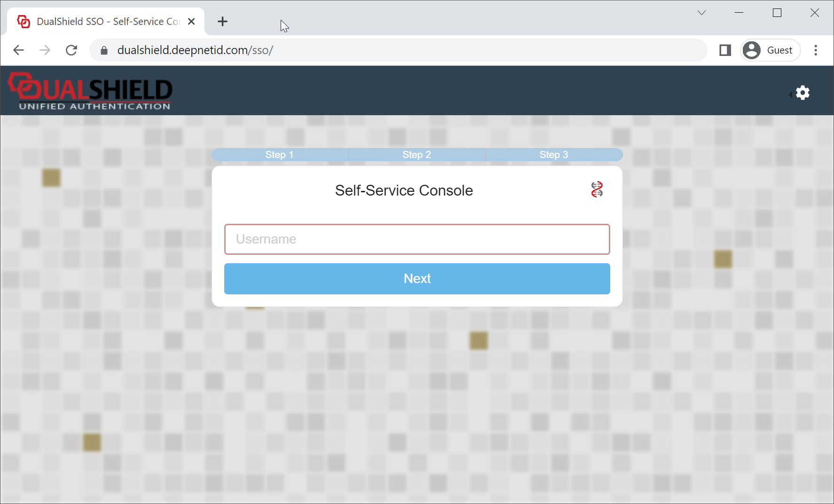Click the address bar URL dualshield.deepnetid.com/sso/
Viewport: 834px width, 504px height.
pos(195,50)
